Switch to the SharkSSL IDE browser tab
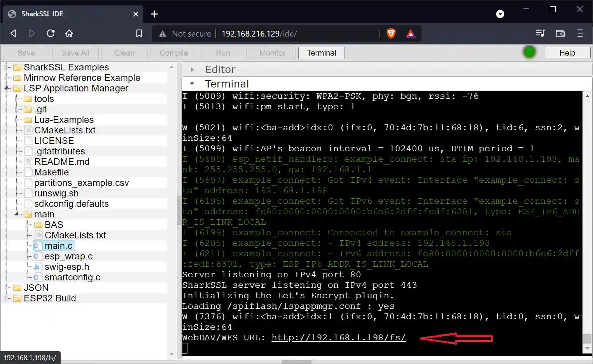593x364 pixels. tap(43, 14)
